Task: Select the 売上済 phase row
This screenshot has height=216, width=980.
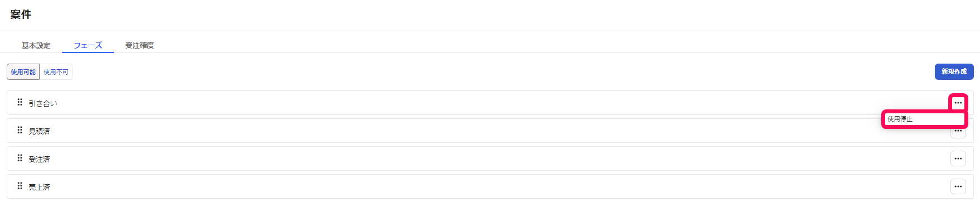Action: pyautogui.click(x=490, y=186)
